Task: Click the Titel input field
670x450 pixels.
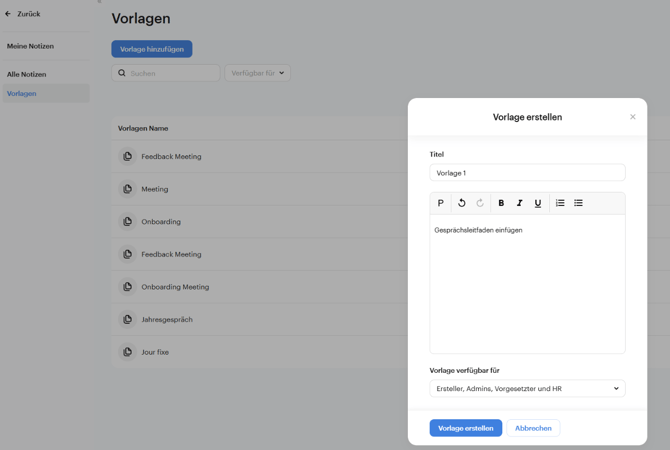Action: [527, 173]
